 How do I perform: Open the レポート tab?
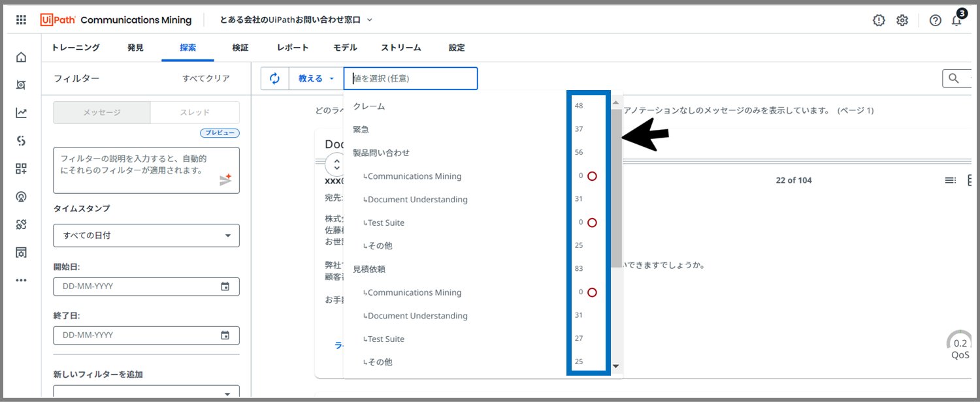tap(293, 48)
